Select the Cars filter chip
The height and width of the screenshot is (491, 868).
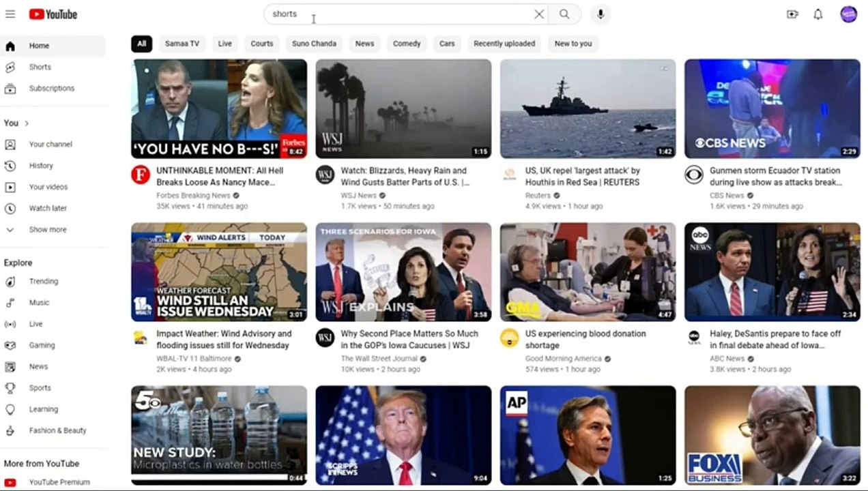click(447, 44)
